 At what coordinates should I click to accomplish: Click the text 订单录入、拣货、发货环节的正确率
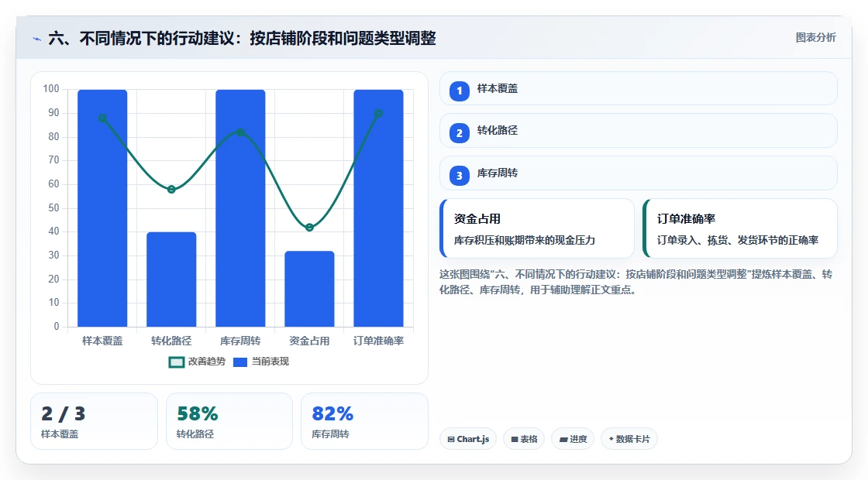tap(737, 241)
